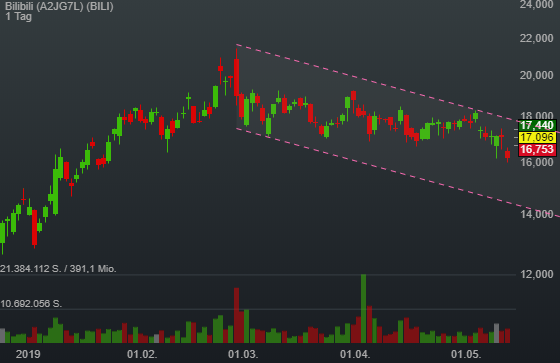
Task: Click the 24,000 price axis label
Action: (x=536, y=5)
